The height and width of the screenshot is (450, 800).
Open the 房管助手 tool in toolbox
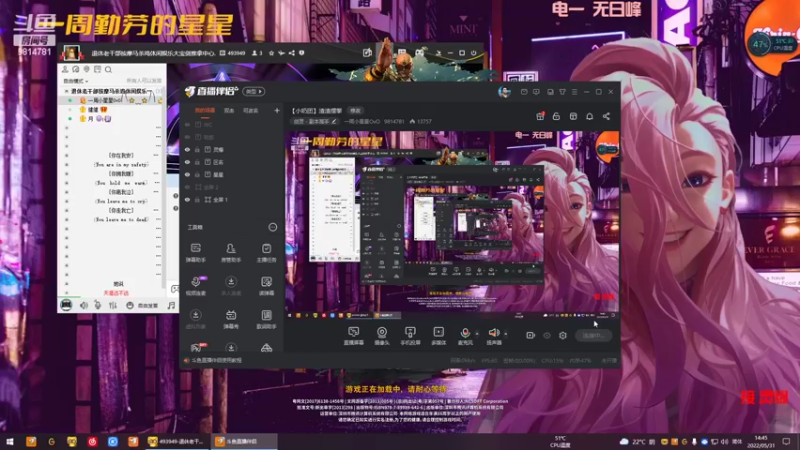click(x=231, y=252)
